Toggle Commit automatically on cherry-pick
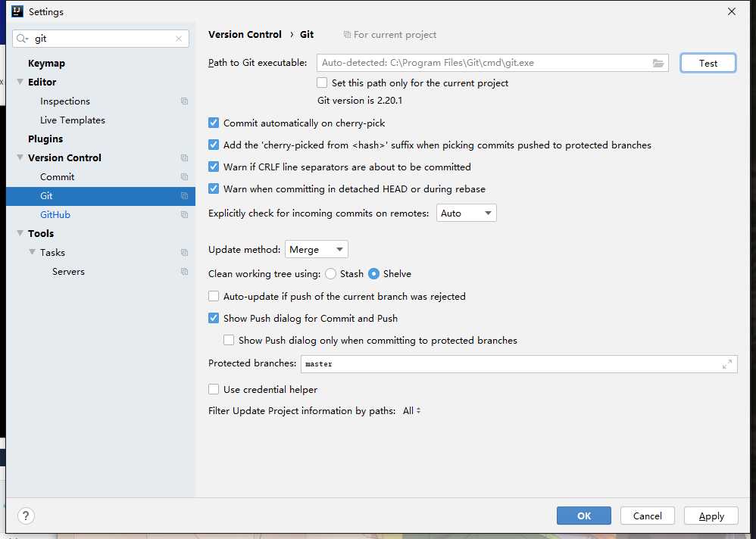756x539 pixels. coord(214,123)
